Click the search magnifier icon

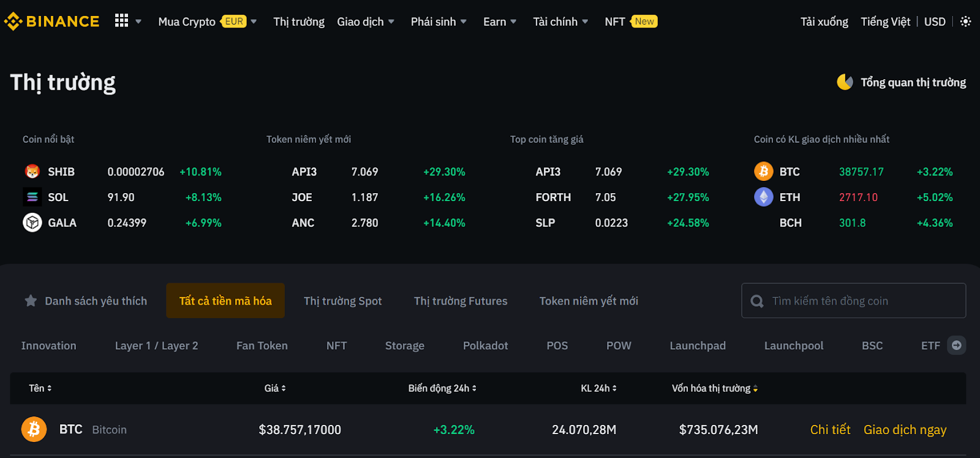pyautogui.click(x=757, y=301)
